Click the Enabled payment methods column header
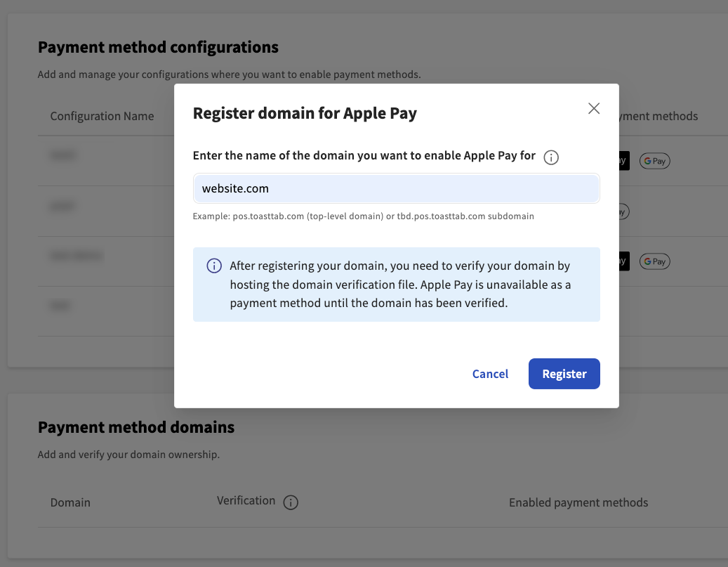 tap(578, 502)
